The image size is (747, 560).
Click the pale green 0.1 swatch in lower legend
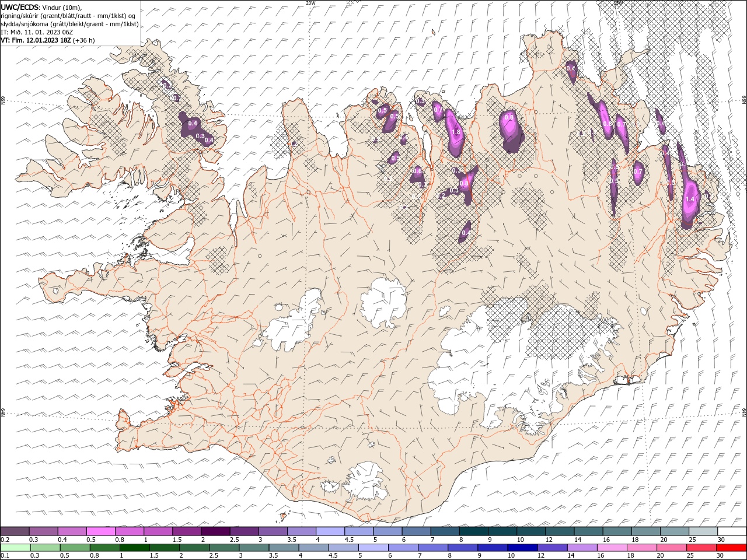pos(16,548)
